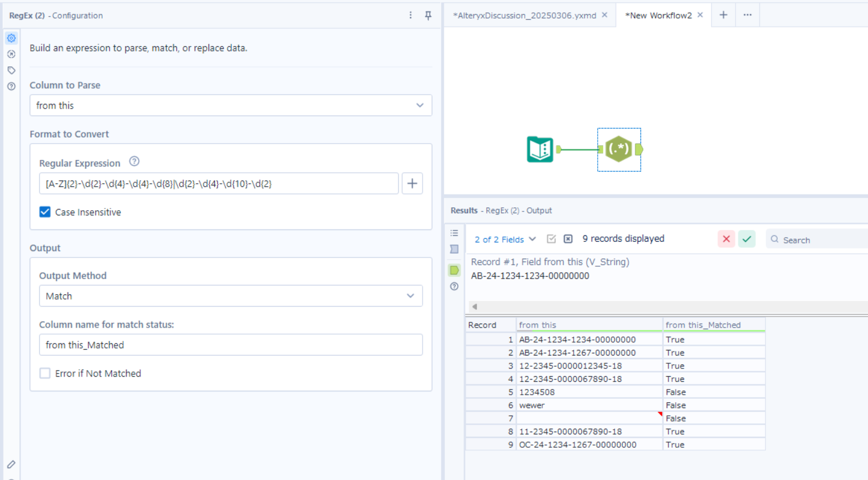Click the search magnifier in Results panel
This screenshot has width=868, height=480.
click(774, 239)
